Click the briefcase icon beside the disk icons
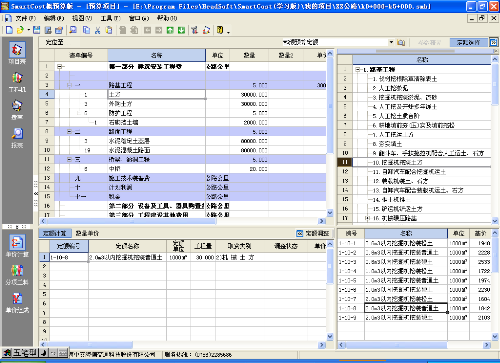500x363 pixels. pyautogui.click(x=59, y=30)
